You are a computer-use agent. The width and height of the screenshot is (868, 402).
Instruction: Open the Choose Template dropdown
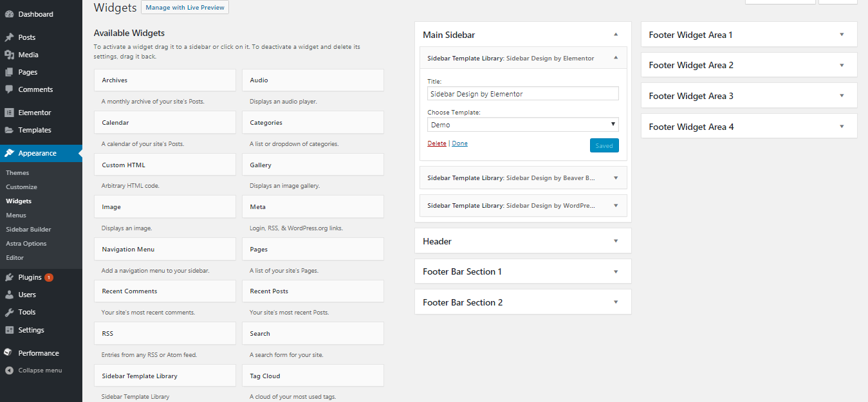522,125
